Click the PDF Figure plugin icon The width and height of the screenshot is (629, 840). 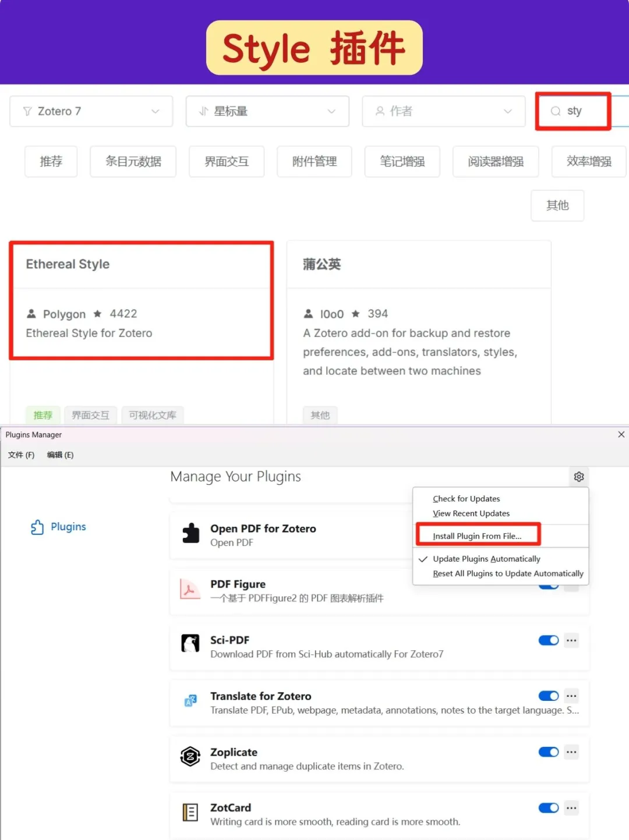point(190,590)
